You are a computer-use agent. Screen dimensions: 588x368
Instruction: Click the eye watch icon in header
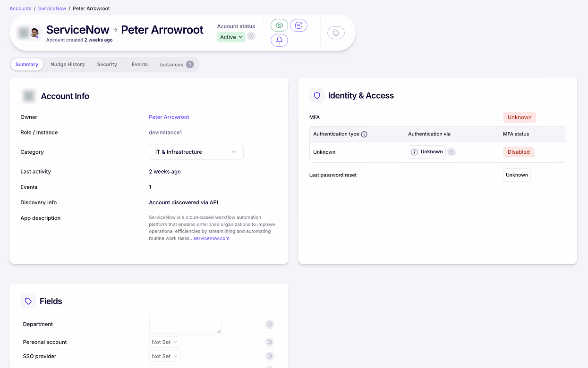279,25
